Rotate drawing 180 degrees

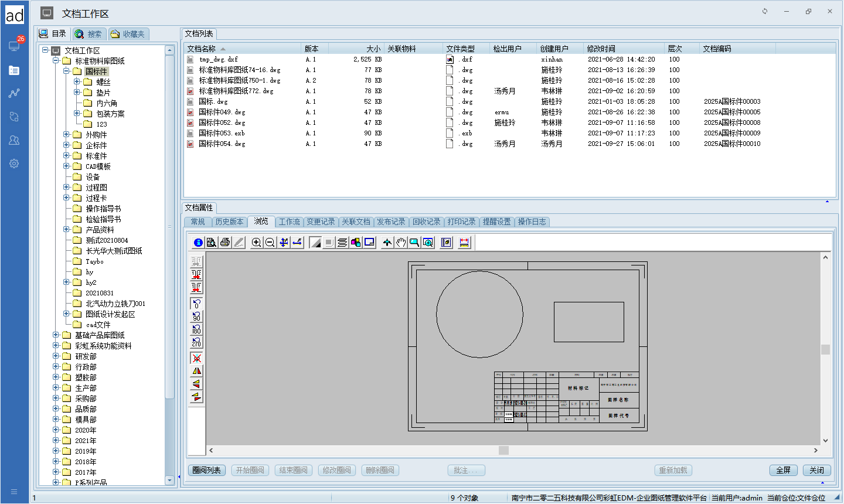tap(196, 329)
